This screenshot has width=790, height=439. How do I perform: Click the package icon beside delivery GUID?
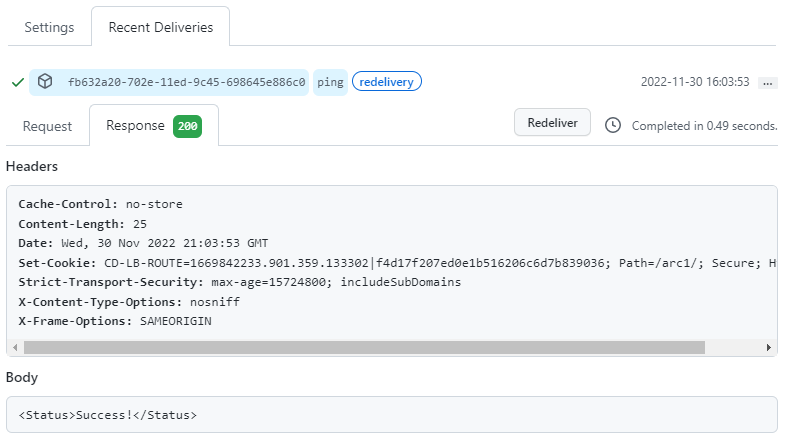click(x=45, y=82)
